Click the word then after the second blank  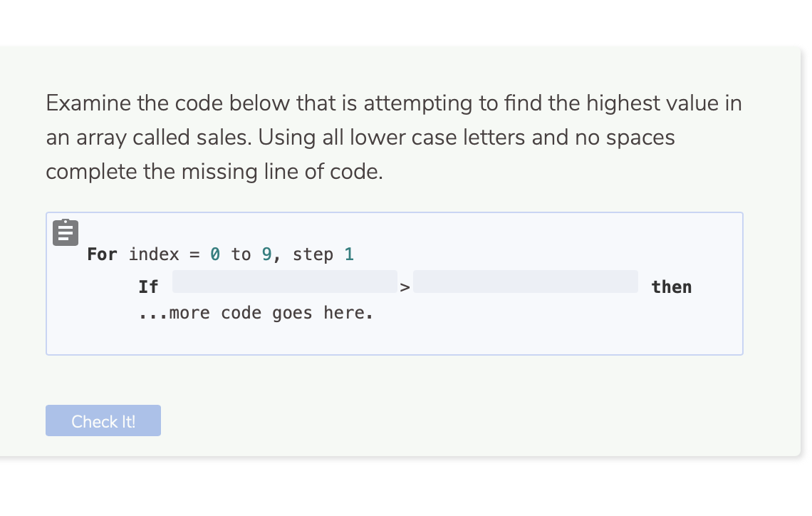pyautogui.click(x=671, y=287)
